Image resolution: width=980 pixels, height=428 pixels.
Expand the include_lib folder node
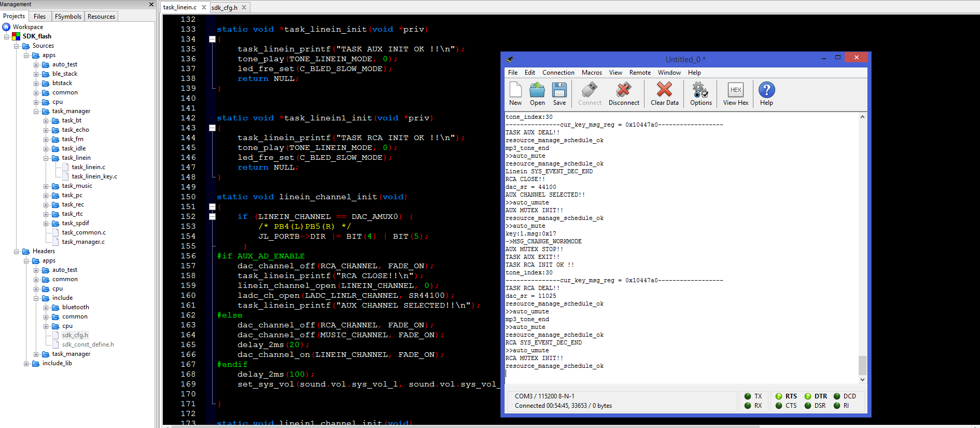point(26,364)
